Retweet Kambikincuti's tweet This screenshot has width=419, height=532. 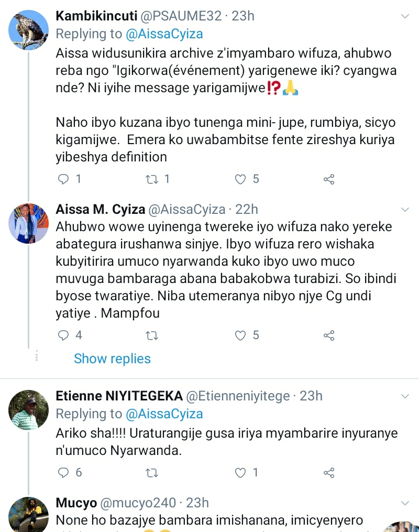pos(151,179)
